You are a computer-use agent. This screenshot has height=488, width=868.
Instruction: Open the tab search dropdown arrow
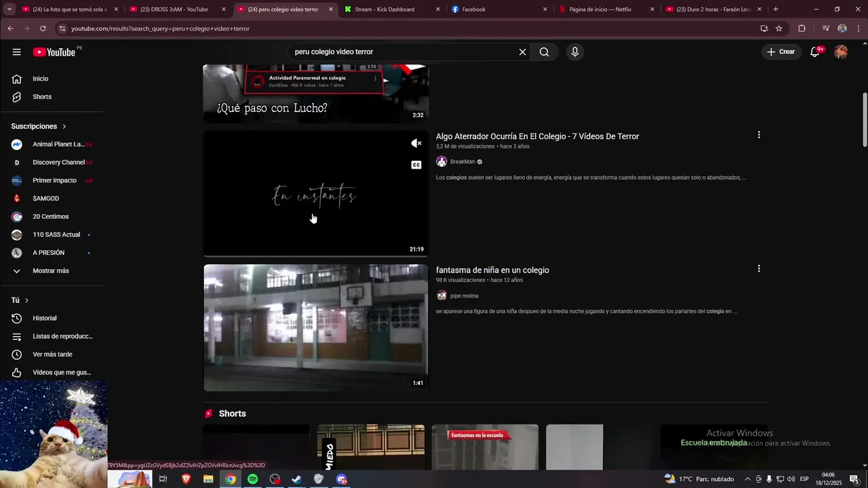(x=9, y=9)
